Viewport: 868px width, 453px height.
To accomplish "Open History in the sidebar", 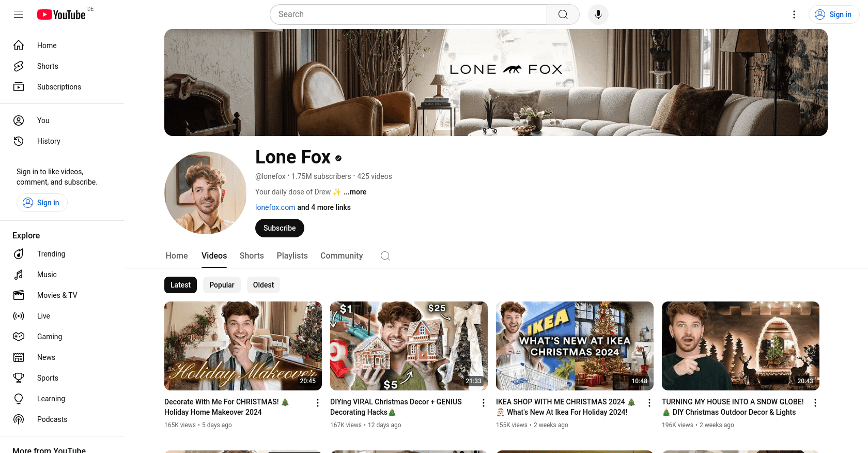I will click(49, 141).
